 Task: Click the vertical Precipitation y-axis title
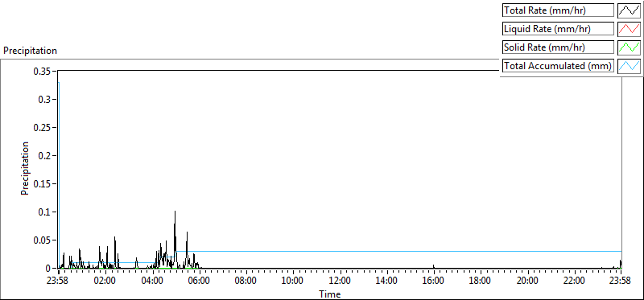click(x=25, y=168)
